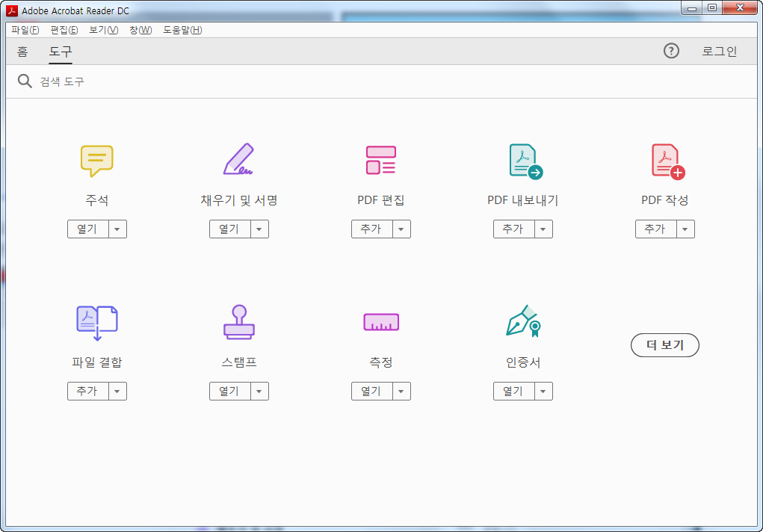763x532 pixels.
Task: Click the 열기 button under 스탬프
Action: tap(230, 392)
